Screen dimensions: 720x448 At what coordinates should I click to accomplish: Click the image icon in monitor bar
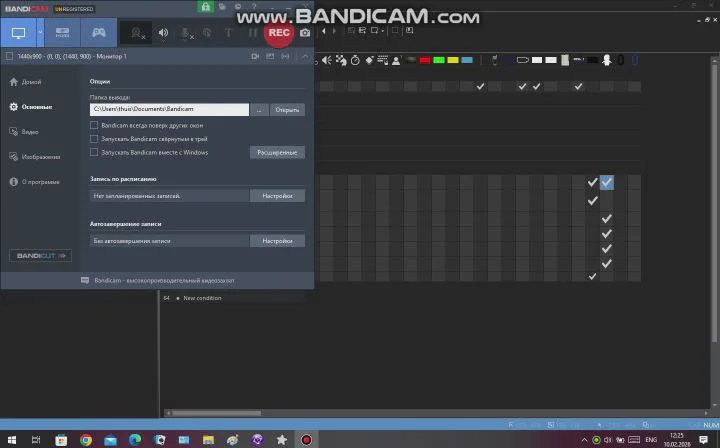coord(270,56)
